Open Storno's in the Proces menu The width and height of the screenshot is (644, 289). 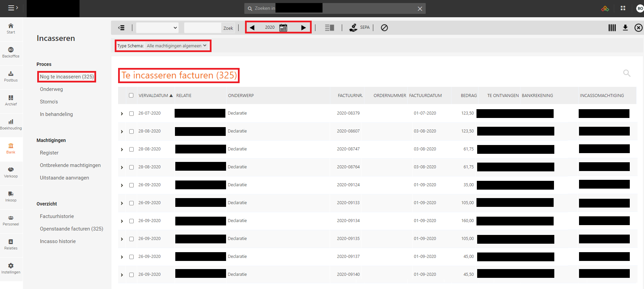(49, 102)
